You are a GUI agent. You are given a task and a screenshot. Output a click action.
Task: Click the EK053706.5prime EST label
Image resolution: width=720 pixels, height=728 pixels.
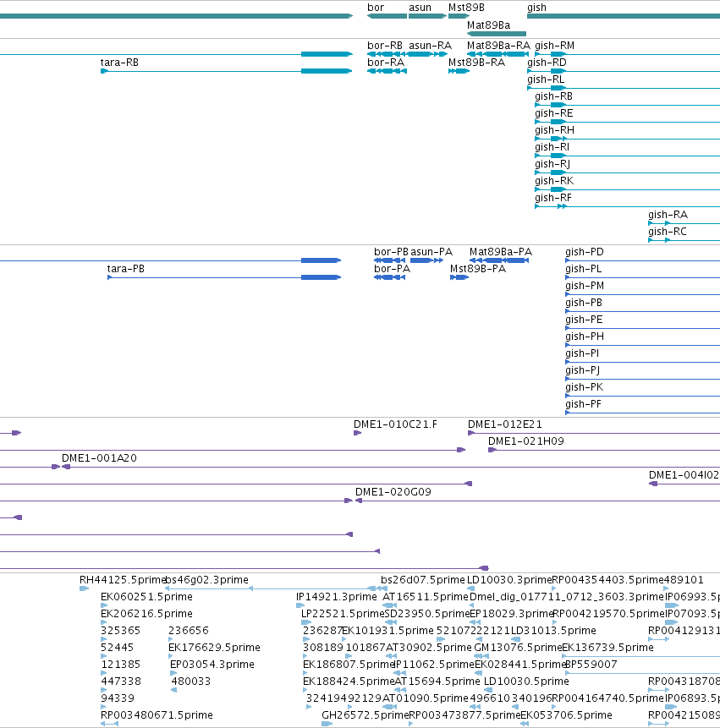(x=566, y=715)
